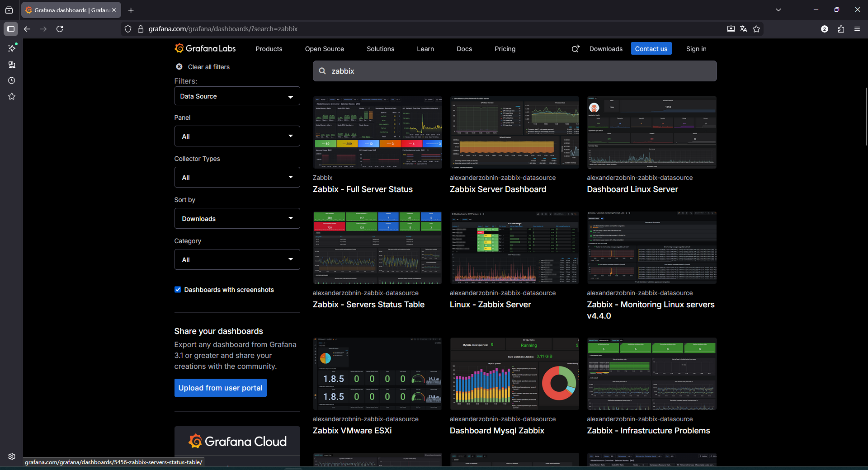Click the tracking protection shield icon
This screenshot has height=470, width=868.
click(x=128, y=29)
